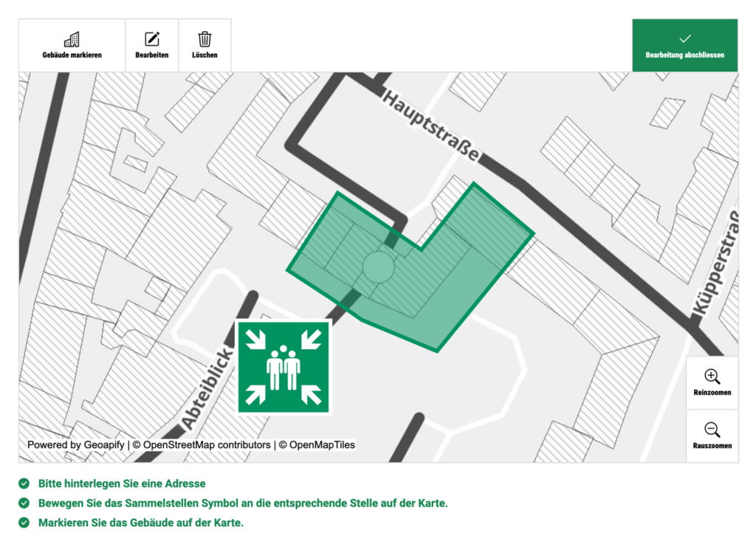Zoom in with the Reinzoomen magnifier
Viewport: 756px width, 550px height.
[x=712, y=377]
